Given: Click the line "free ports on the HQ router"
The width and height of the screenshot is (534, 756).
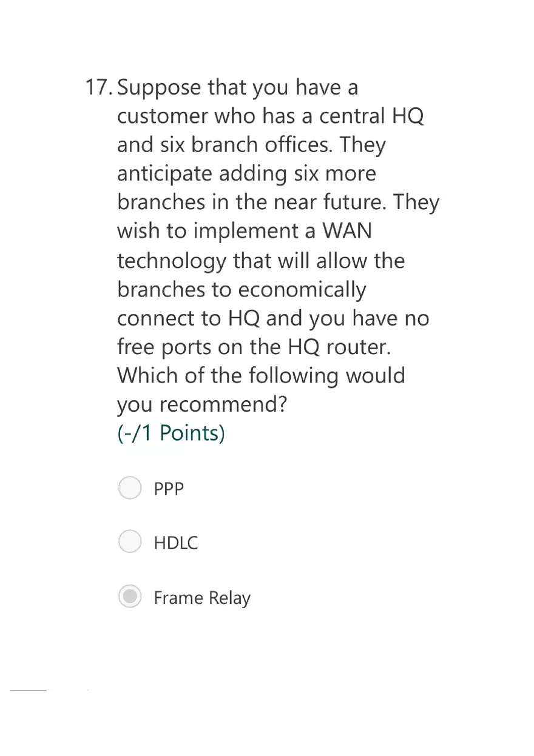Looking at the screenshot, I should pos(251,347).
